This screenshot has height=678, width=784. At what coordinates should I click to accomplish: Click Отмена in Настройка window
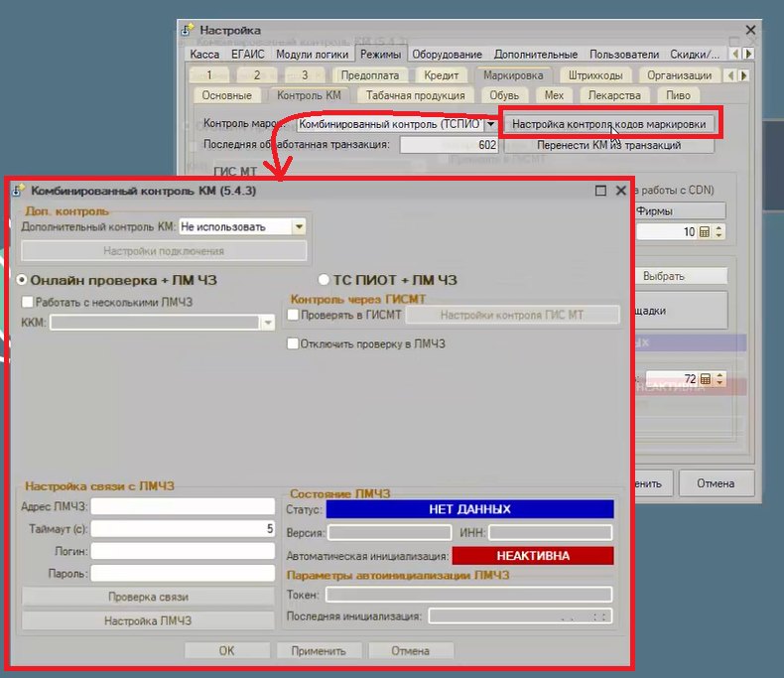point(716,483)
